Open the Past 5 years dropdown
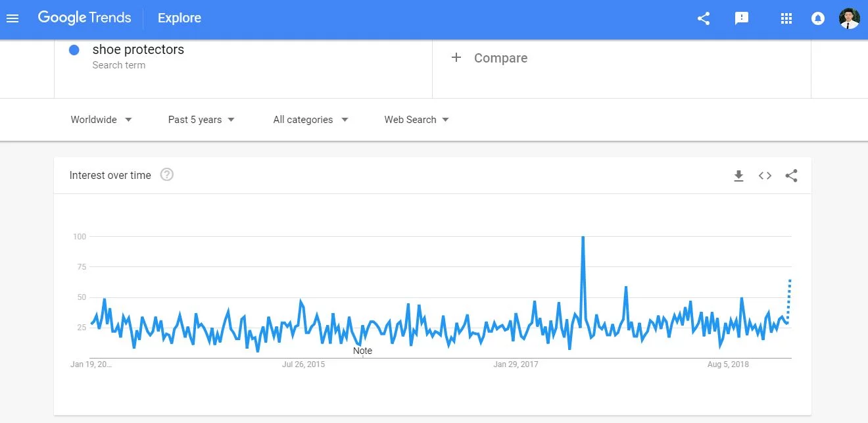The width and height of the screenshot is (868, 423). point(202,120)
